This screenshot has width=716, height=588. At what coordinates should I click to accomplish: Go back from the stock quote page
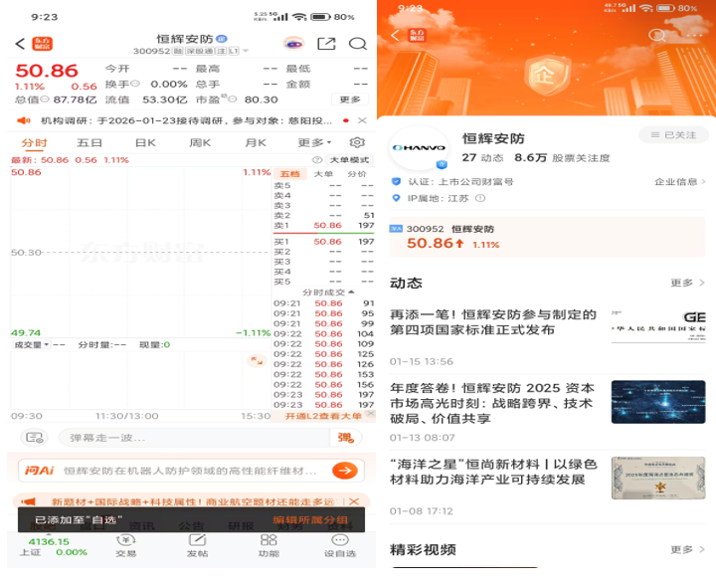coord(20,44)
